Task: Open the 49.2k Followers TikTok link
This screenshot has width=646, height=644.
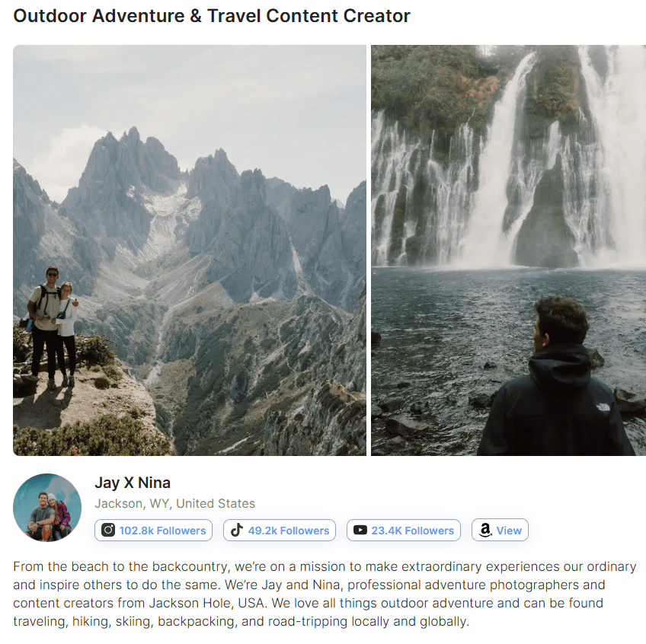Action: pos(280,530)
